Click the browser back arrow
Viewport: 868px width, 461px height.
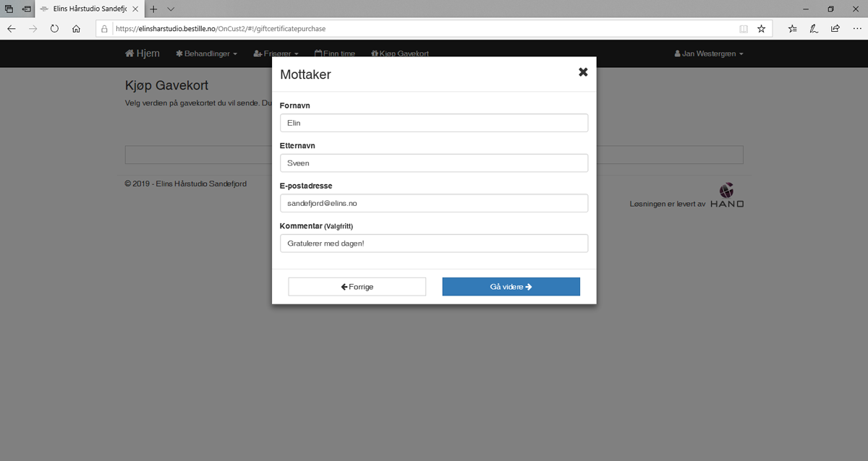12,29
